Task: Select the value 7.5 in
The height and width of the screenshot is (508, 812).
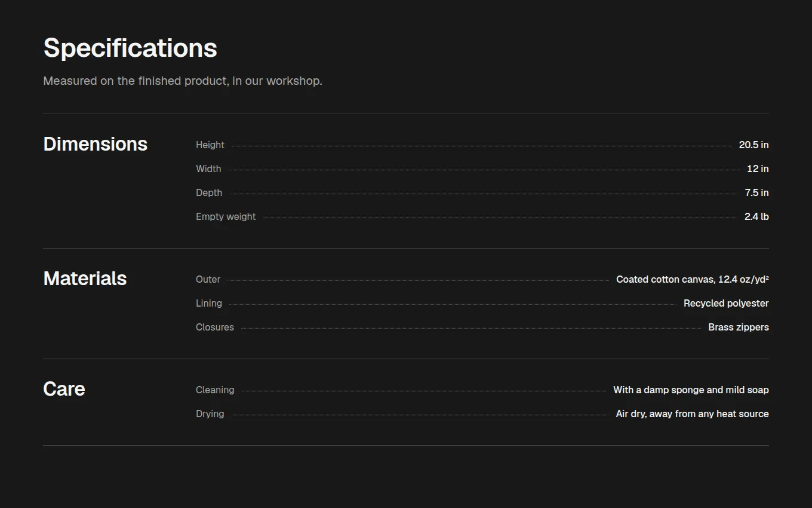Action: tap(756, 192)
